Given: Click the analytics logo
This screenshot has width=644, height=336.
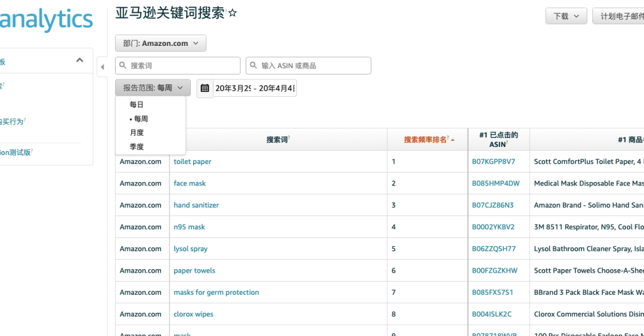Looking at the screenshot, I should click(x=46, y=19).
